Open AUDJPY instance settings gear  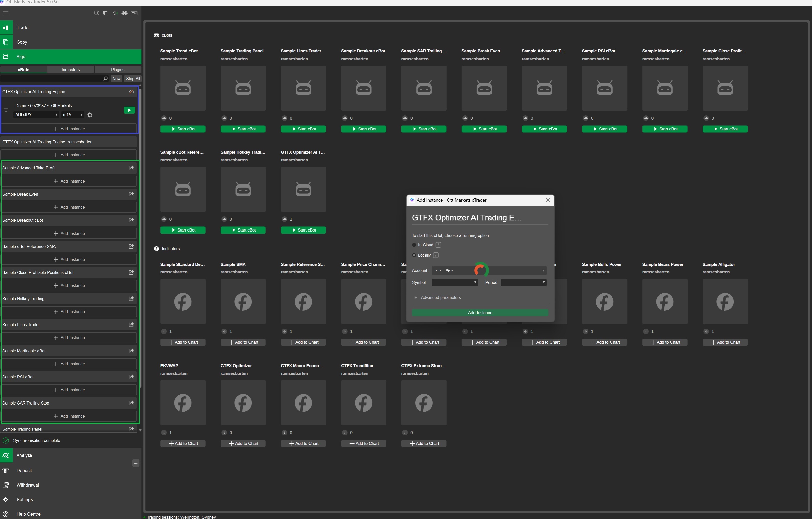click(90, 115)
